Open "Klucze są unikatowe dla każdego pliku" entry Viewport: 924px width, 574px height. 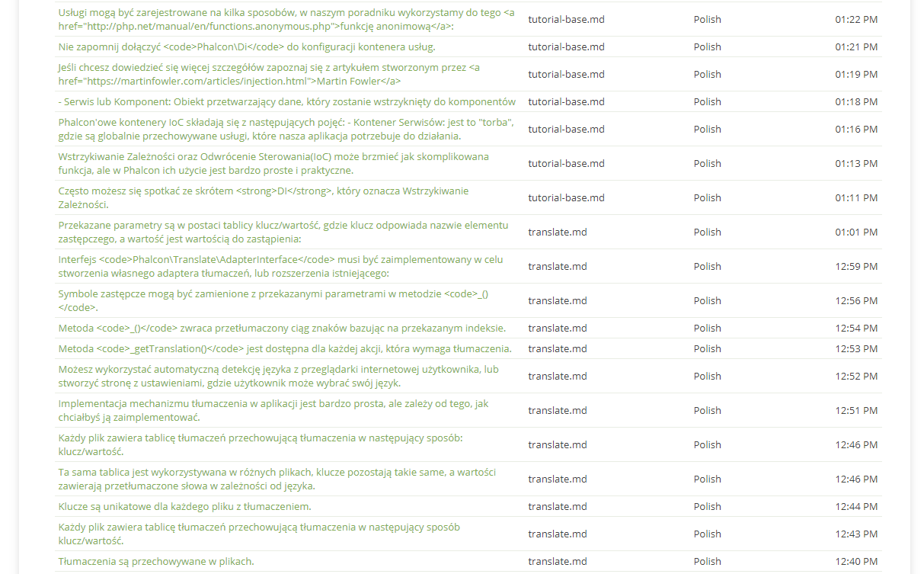(x=185, y=506)
